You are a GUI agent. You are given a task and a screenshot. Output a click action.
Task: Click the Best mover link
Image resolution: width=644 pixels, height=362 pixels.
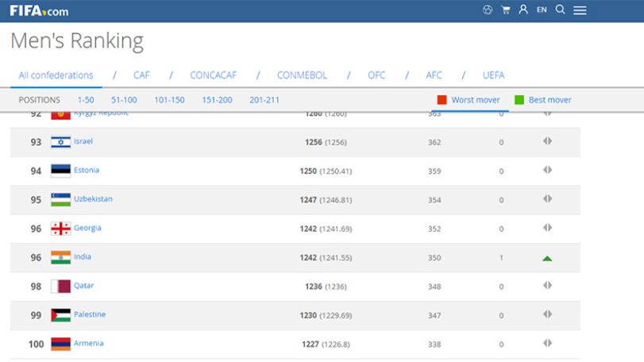point(550,100)
